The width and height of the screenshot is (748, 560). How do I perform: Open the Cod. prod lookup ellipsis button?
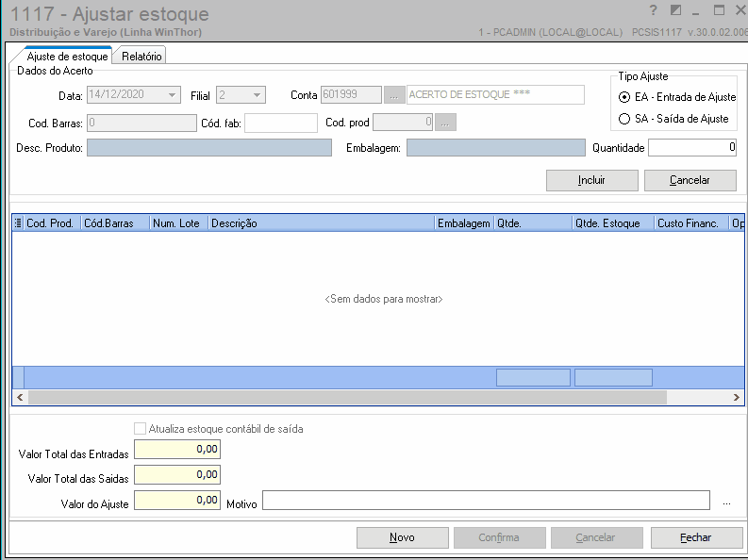[x=445, y=123]
